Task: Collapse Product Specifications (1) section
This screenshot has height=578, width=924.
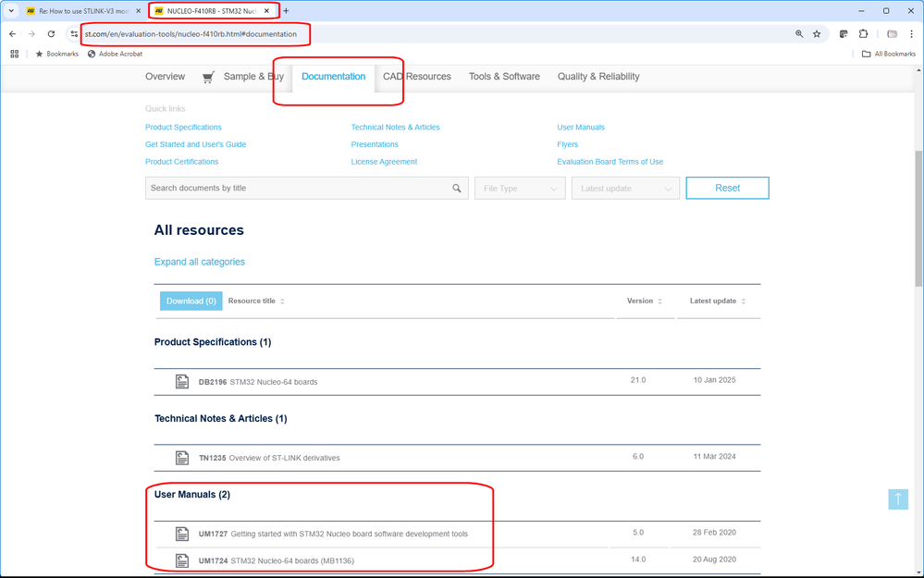Action: click(213, 342)
